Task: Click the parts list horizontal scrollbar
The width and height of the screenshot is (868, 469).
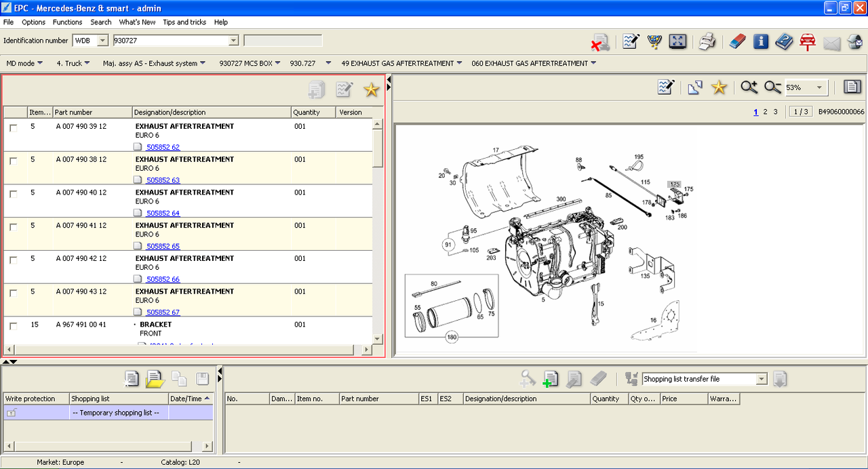Action: tap(188, 350)
